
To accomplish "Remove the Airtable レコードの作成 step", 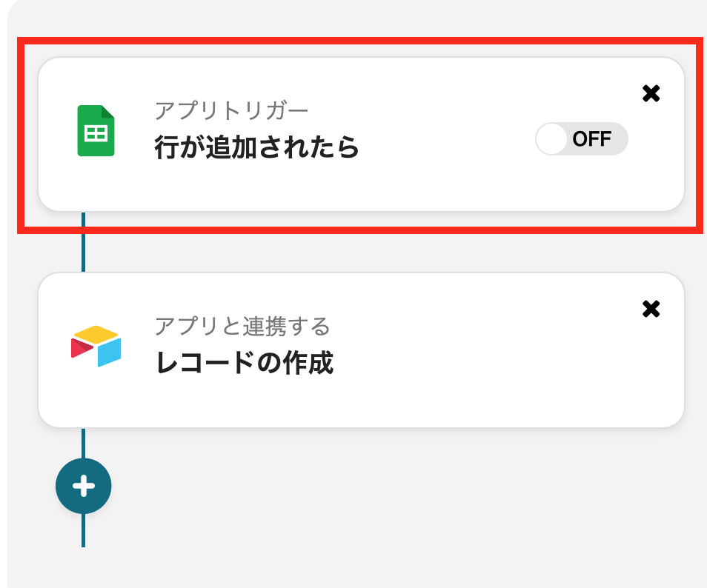I will tap(651, 309).
